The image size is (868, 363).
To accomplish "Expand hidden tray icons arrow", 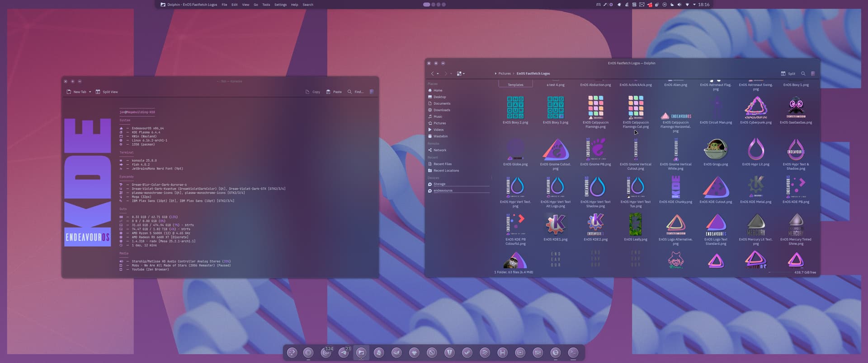I will tap(694, 5).
